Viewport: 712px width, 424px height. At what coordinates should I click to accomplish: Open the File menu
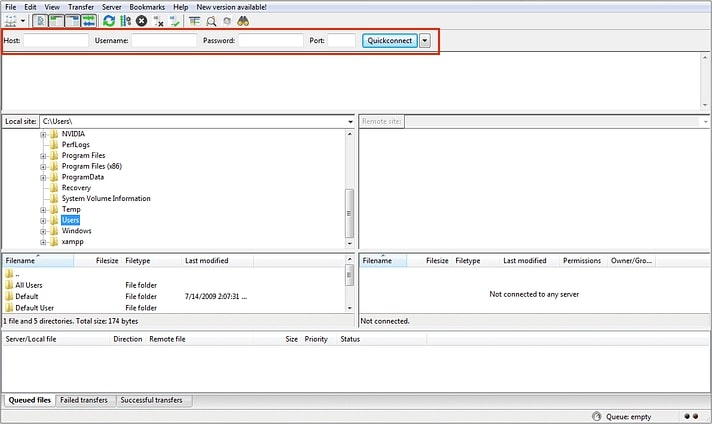[x=10, y=7]
